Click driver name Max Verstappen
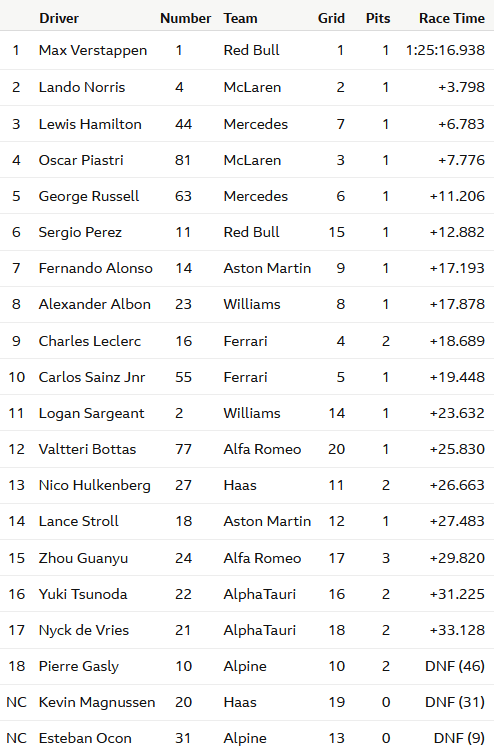The height and width of the screenshot is (750, 494). coord(93,50)
